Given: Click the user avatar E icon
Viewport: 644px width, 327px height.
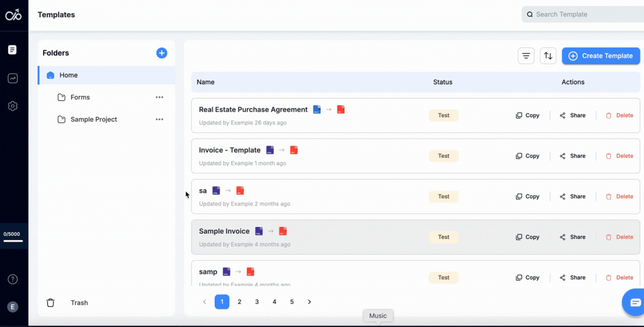Looking at the screenshot, I should click(13, 307).
